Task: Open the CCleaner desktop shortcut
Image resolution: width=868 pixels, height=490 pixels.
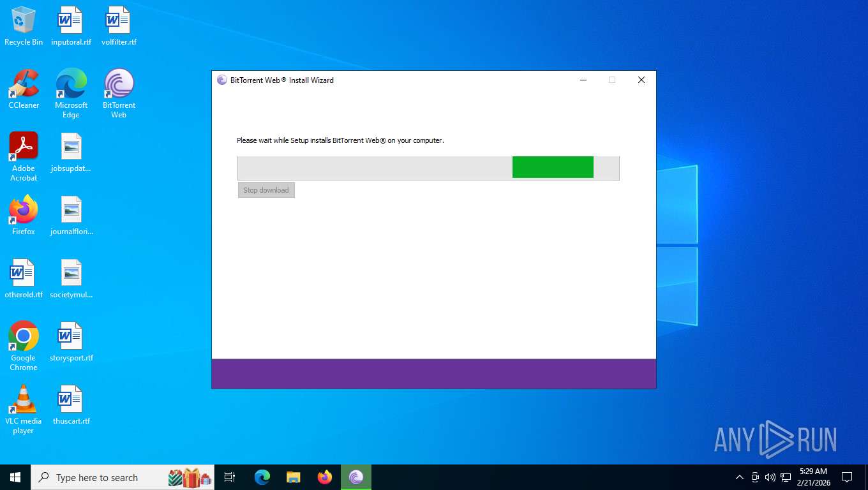Action: tap(24, 89)
